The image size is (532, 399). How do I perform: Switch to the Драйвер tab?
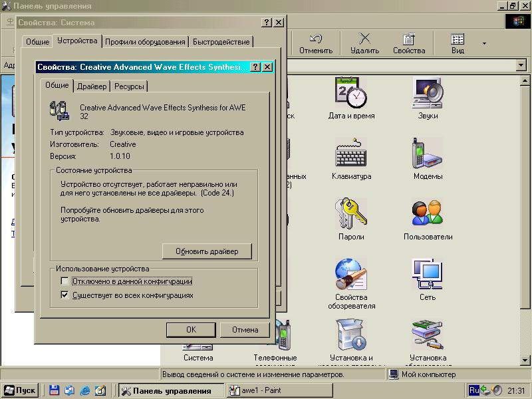(x=92, y=86)
